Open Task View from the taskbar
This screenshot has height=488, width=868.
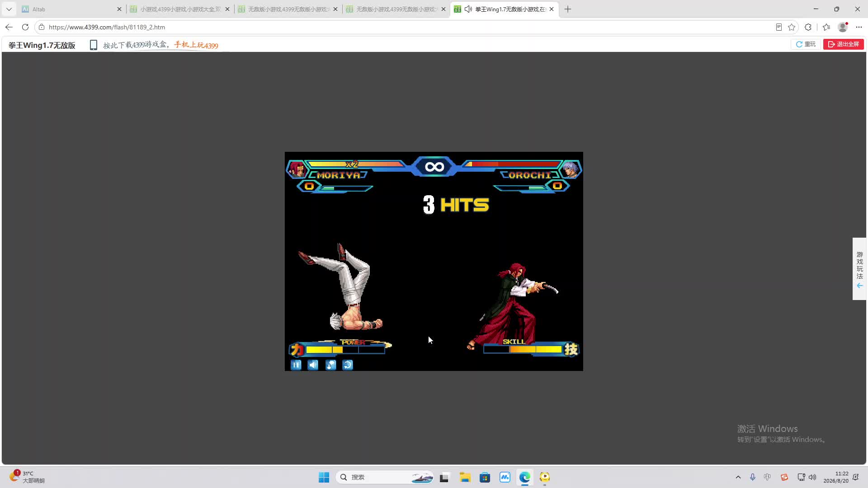(444, 477)
